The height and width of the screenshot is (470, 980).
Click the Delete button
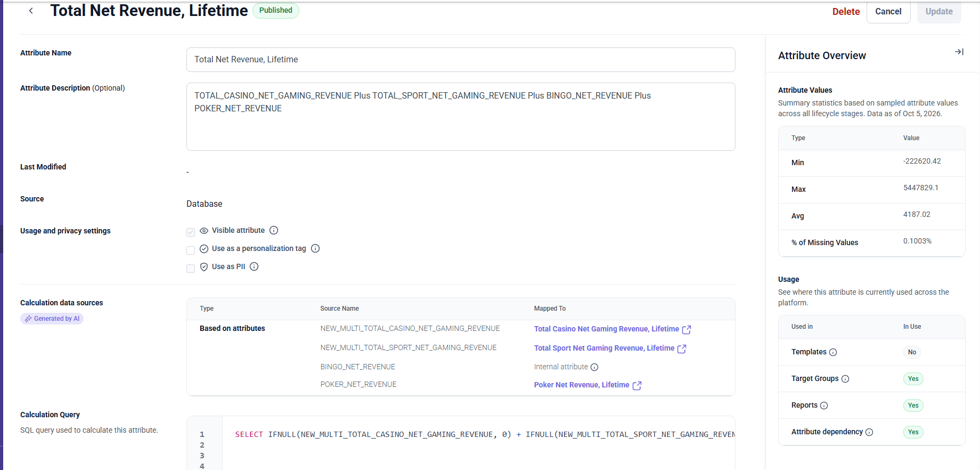[846, 12]
